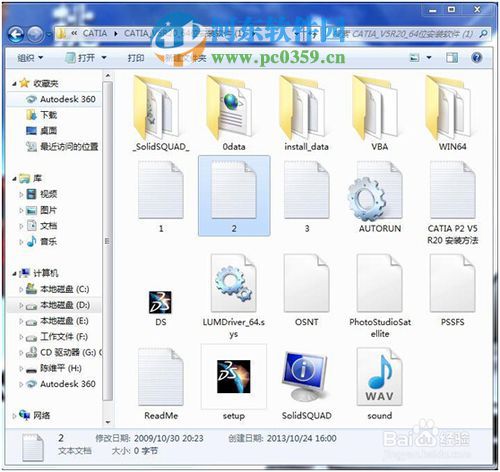This screenshot has height=472, width=500.
Task: Select 陈维平 (H:) drive
Action: 54,368
